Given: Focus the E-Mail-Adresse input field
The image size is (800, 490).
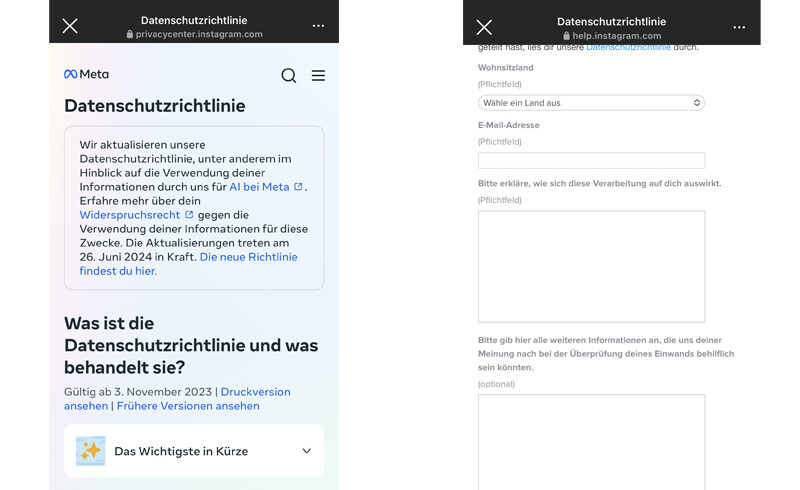Looking at the screenshot, I should (x=591, y=160).
